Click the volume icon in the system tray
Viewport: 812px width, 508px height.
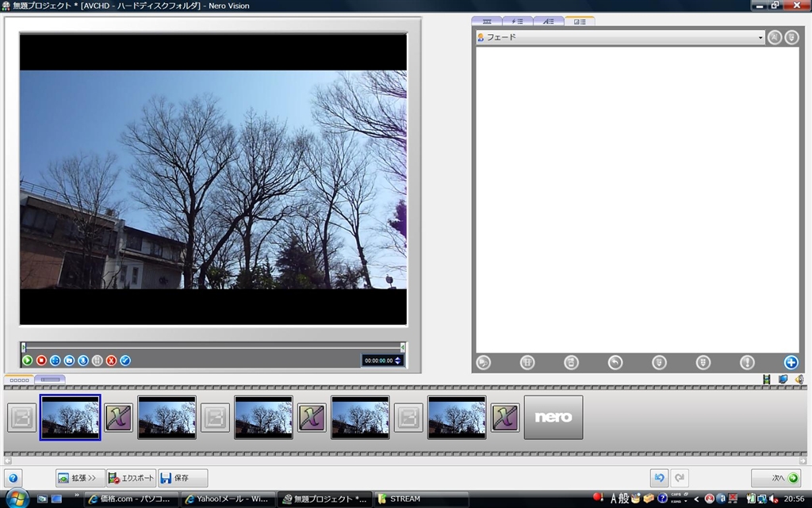pyautogui.click(x=774, y=499)
